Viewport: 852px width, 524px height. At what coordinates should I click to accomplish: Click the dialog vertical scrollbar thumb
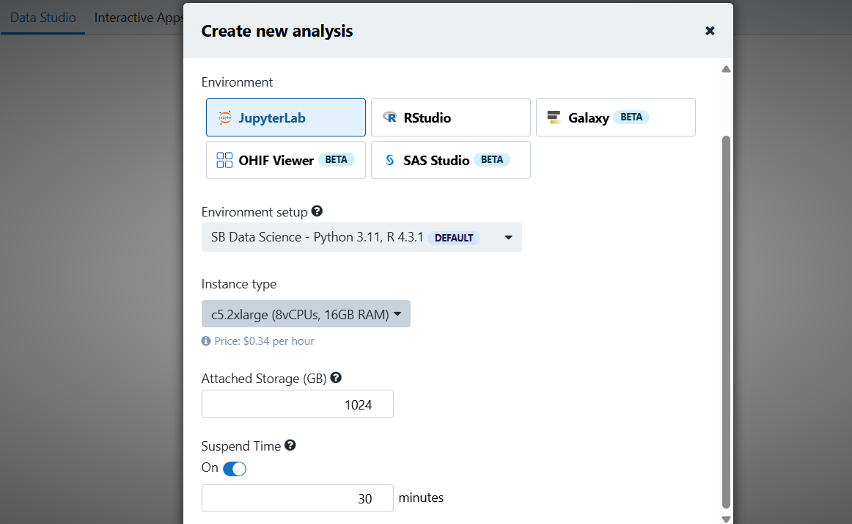pyautogui.click(x=726, y=322)
